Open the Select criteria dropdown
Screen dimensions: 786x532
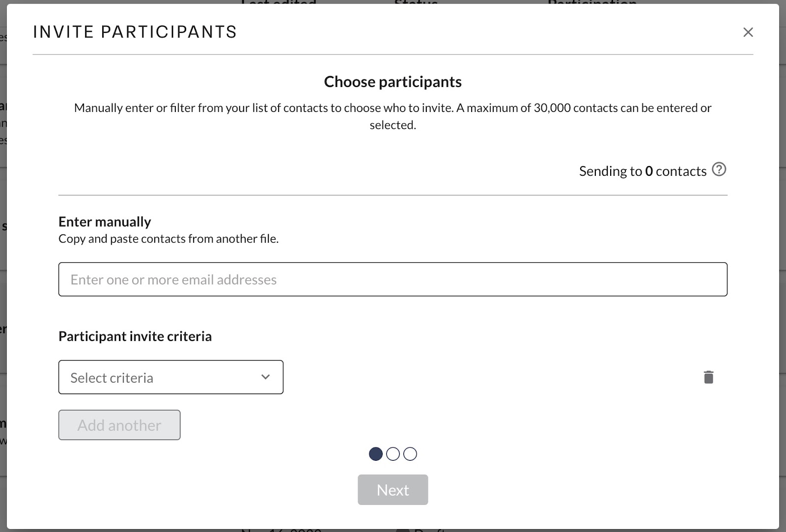click(171, 377)
